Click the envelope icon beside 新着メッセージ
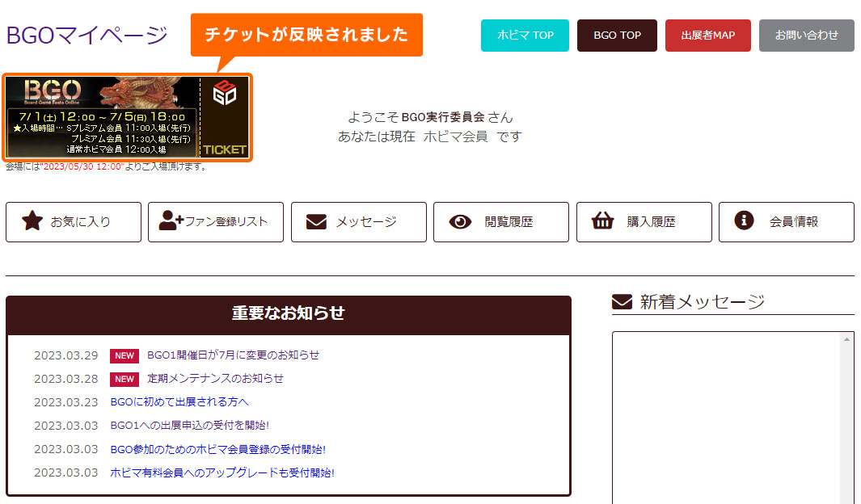 pyautogui.click(x=623, y=301)
